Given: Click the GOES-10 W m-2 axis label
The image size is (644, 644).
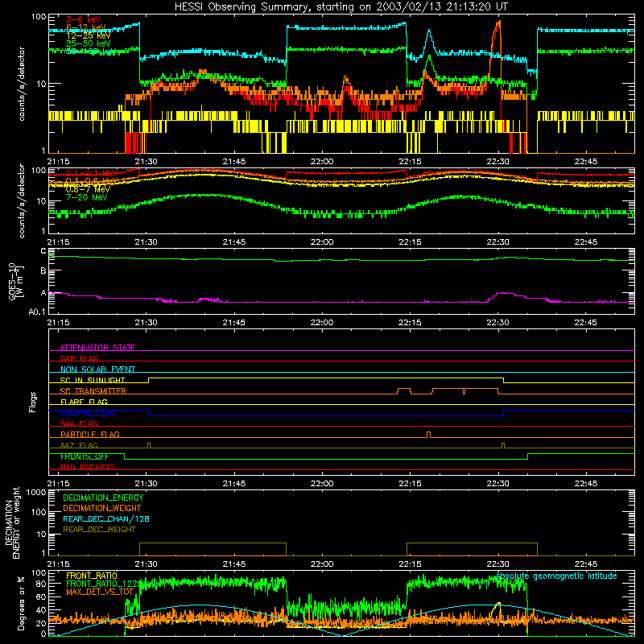Looking at the screenshot, I should coord(16,281).
